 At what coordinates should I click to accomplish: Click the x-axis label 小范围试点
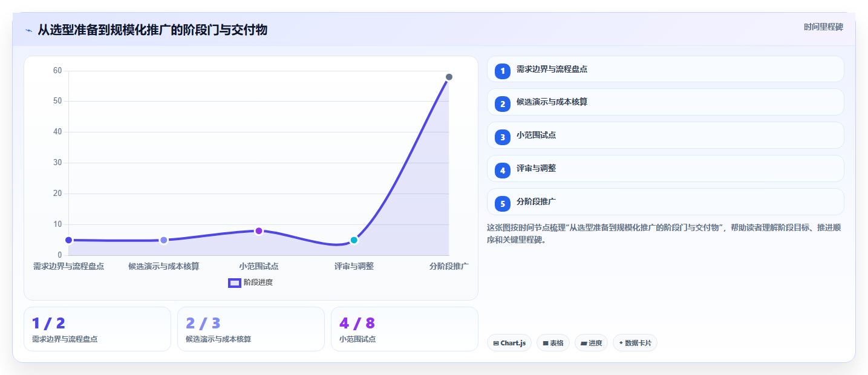tap(259, 266)
